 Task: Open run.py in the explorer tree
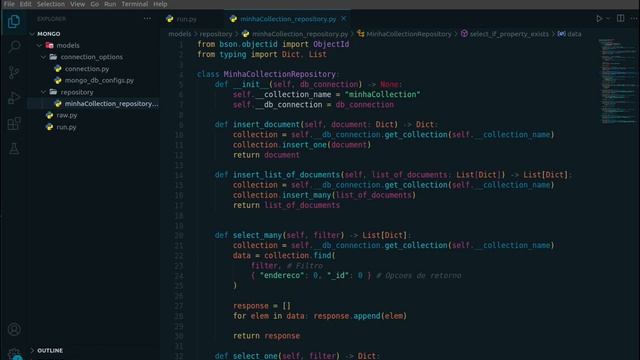pyautogui.click(x=66, y=127)
